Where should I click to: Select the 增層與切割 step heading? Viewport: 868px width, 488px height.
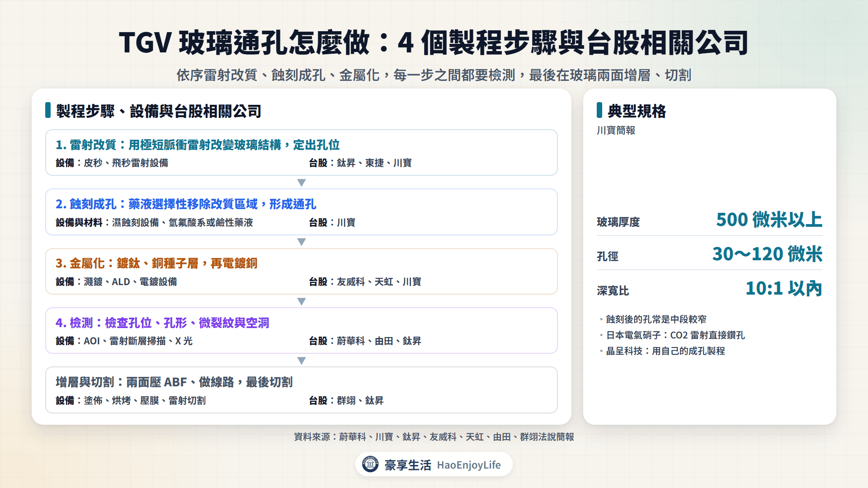(174, 382)
